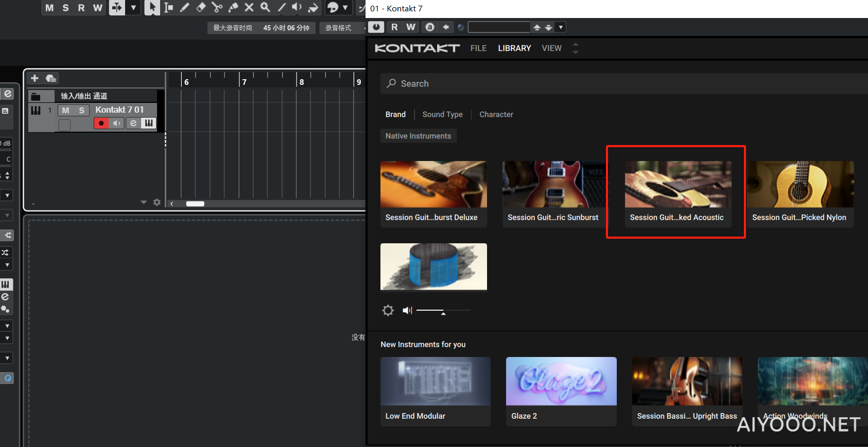
Task: Click the inspector value stepper arrows
Action: tap(7, 175)
